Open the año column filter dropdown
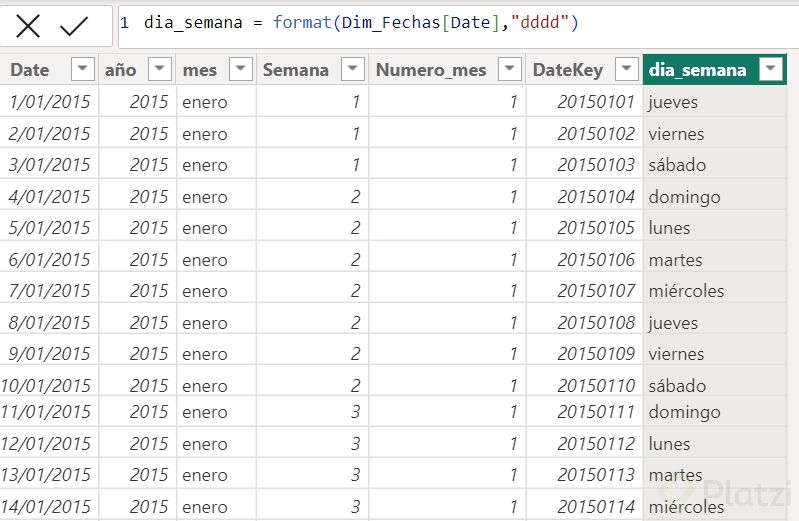The height and width of the screenshot is (521, 799). (160, 69)
